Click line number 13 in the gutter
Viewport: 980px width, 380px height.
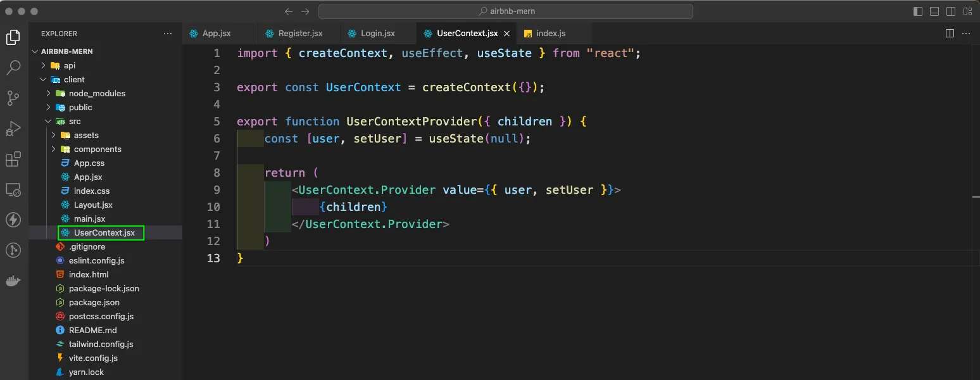[213, 258]
